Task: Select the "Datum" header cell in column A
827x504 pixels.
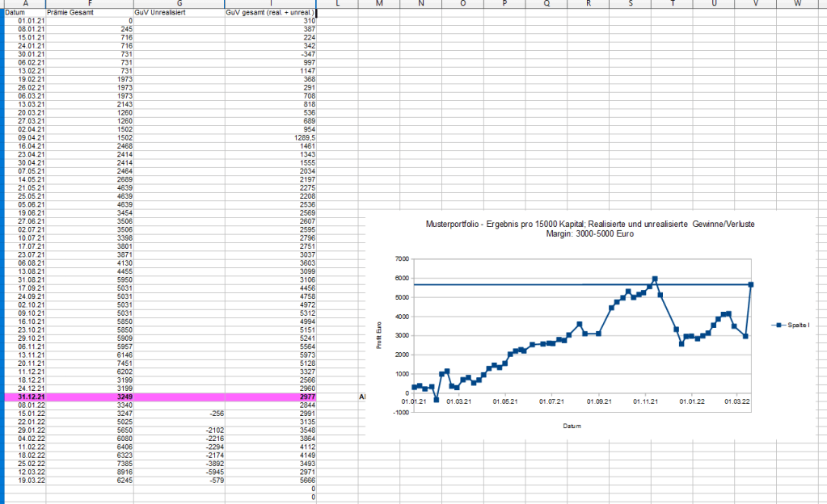Action: 22,12
